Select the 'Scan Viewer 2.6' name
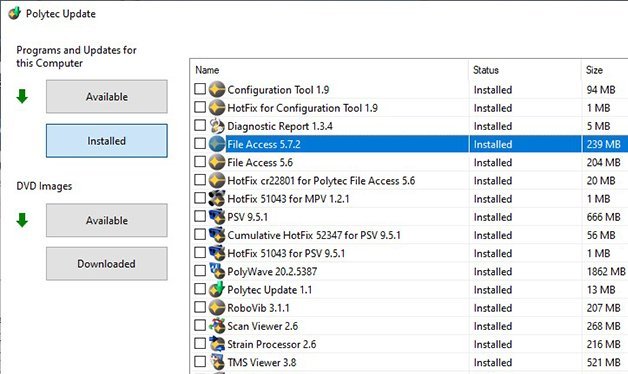Screen dimensions: 628x374 (263, 326)
